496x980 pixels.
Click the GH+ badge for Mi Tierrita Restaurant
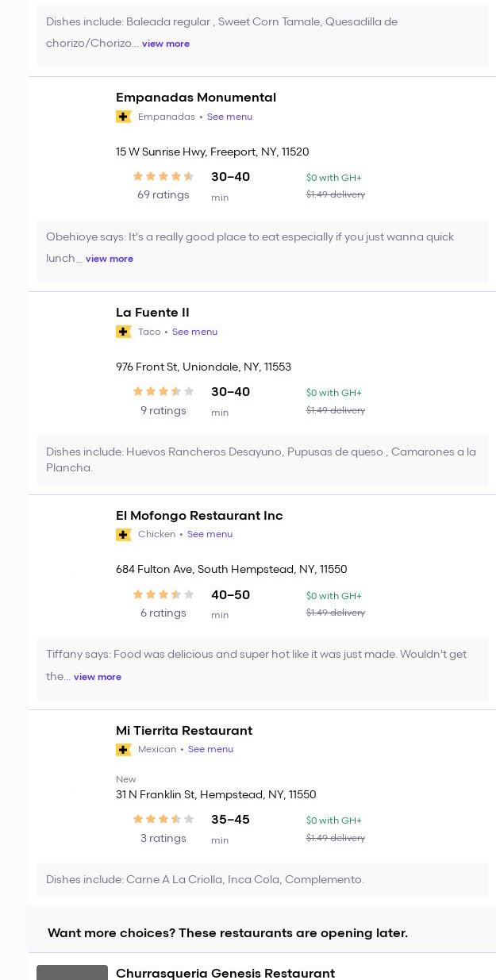pos(123,750)
